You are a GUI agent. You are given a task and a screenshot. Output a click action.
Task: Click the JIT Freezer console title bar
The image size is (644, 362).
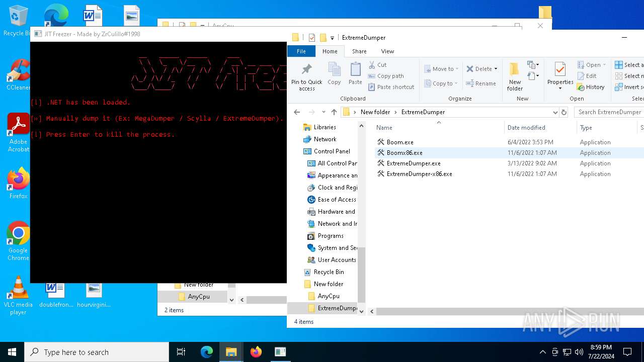click(158, 34)
